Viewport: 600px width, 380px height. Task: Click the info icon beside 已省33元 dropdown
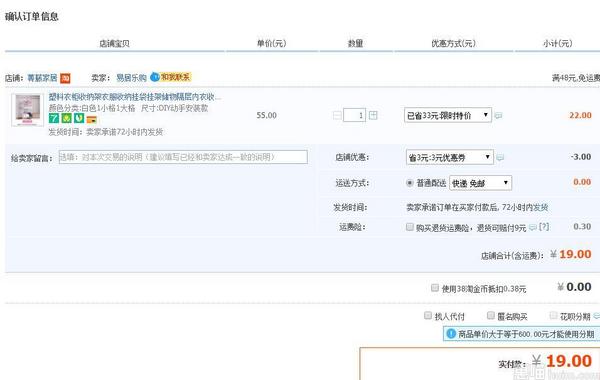[498, 115]
